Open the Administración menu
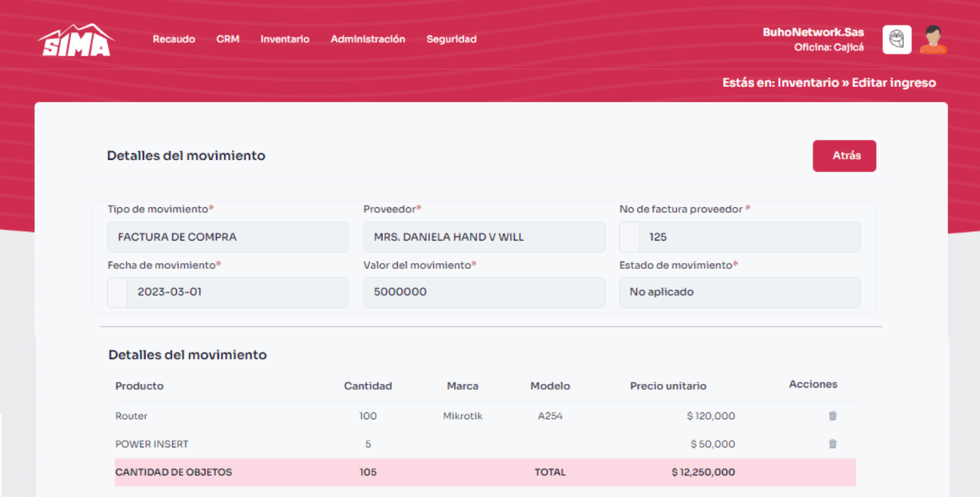 (367, 39)
